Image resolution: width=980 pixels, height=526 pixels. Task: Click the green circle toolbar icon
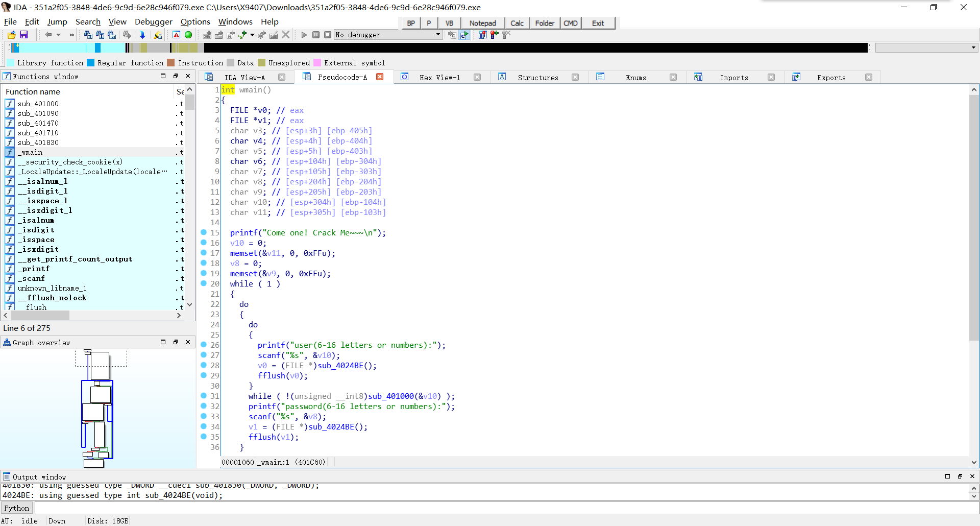pyautogui.click(x=188, y=35)
